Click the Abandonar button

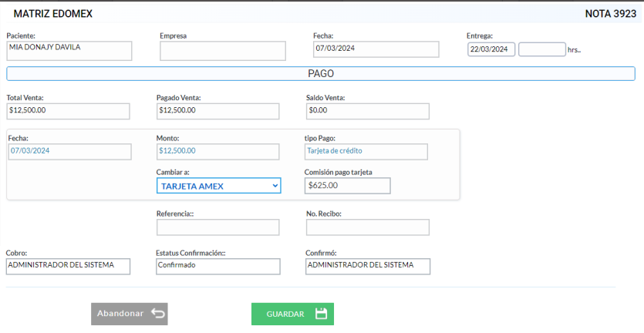click(130, 314)
